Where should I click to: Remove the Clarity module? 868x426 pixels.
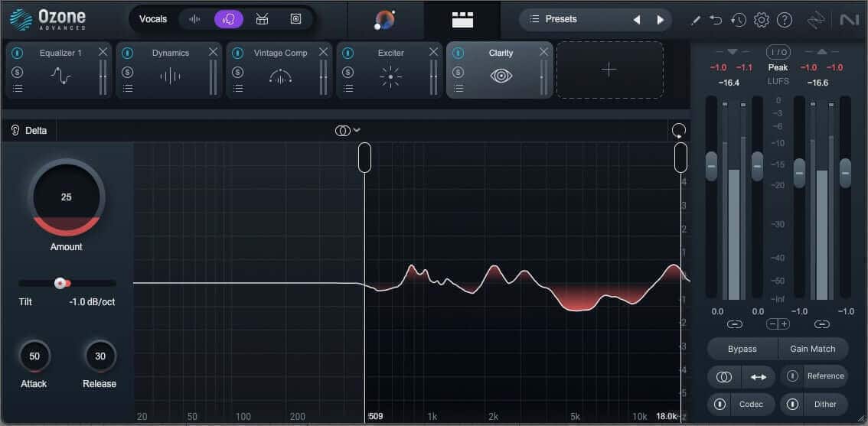(543, 51)
